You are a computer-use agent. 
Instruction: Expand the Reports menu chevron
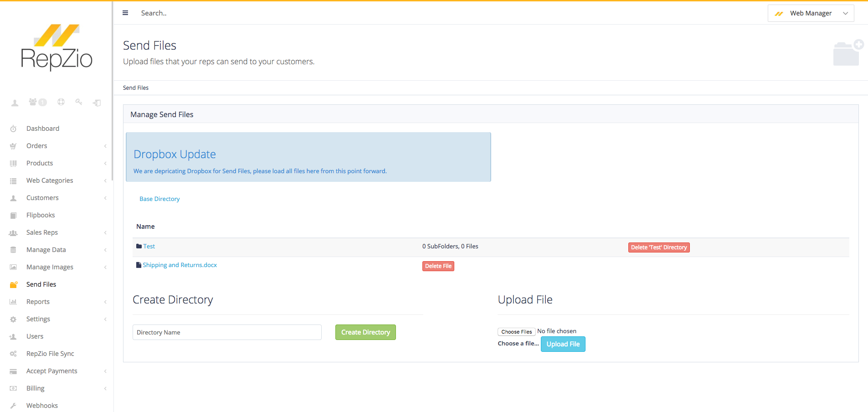[105, 302]
